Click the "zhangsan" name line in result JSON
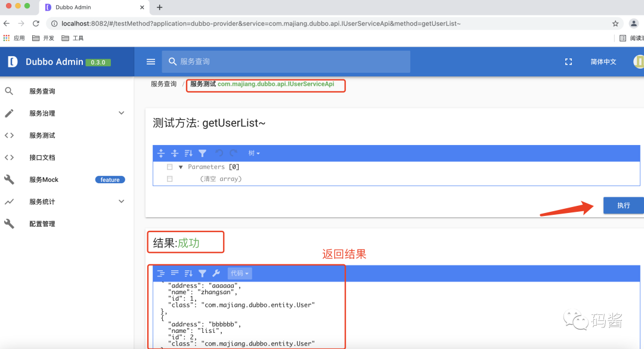 203,292
